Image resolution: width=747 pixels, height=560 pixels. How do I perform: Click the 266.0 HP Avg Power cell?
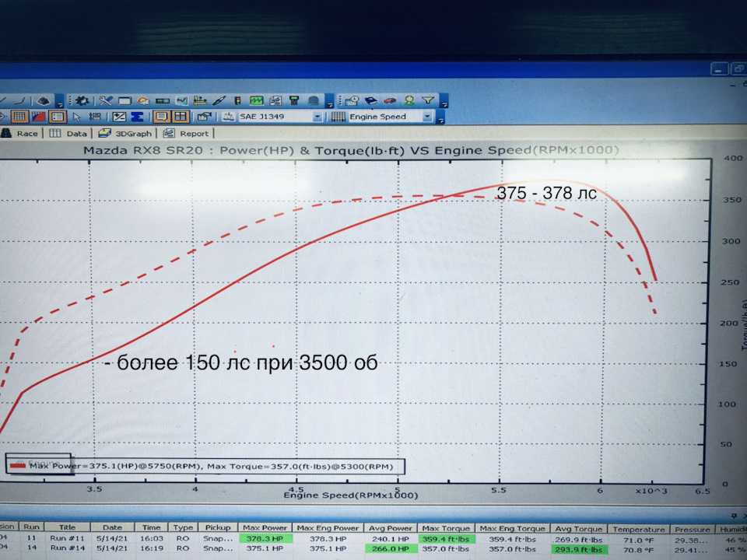click(390, 548)
